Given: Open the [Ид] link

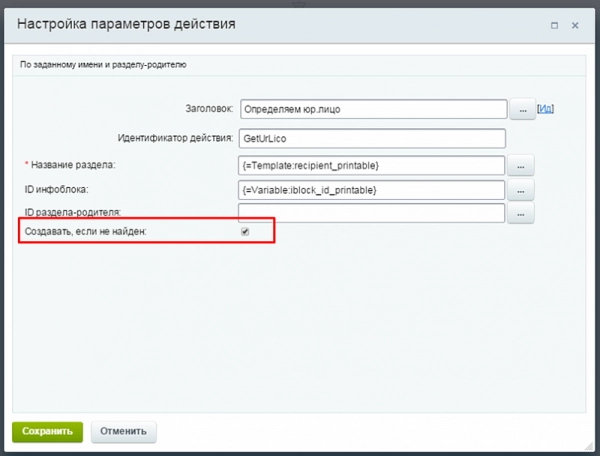Looking at the screenshot, I should point(546,108).
